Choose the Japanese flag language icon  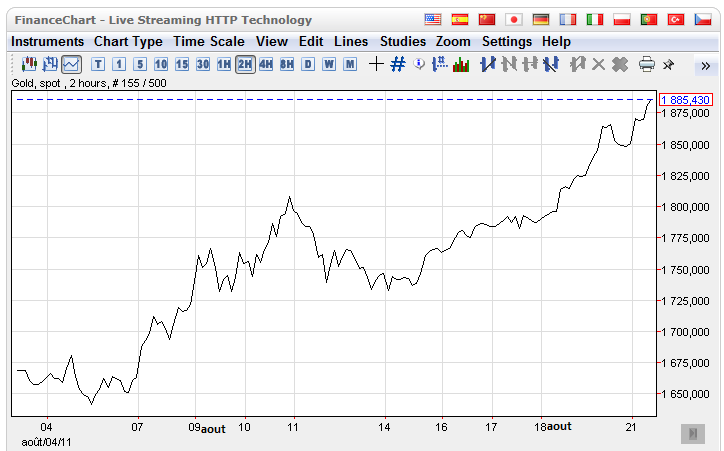point(514,19)
